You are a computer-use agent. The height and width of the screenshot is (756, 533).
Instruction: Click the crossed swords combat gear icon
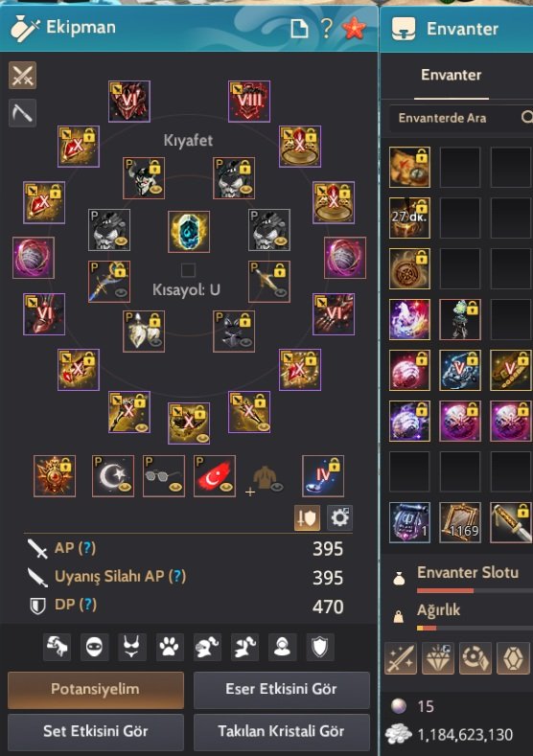click(22, 76)
